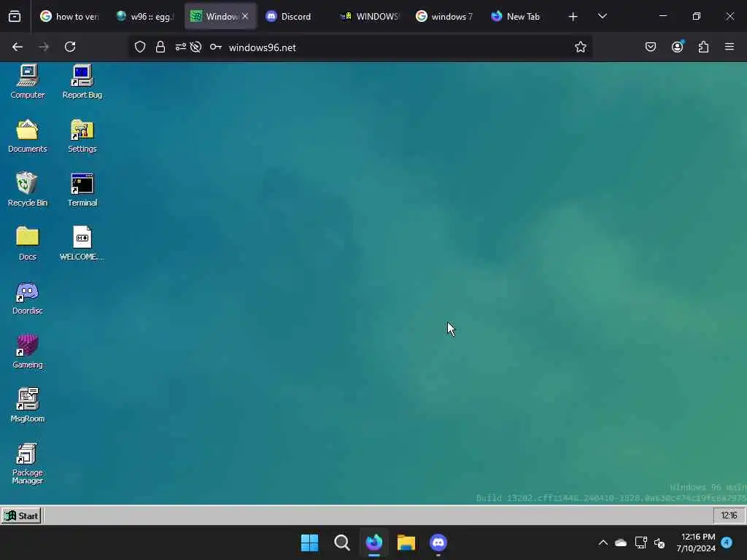The height and width of the screenshot is (560, 747).
Task: Click the network tray icon
Action: [x=640, y=542]
